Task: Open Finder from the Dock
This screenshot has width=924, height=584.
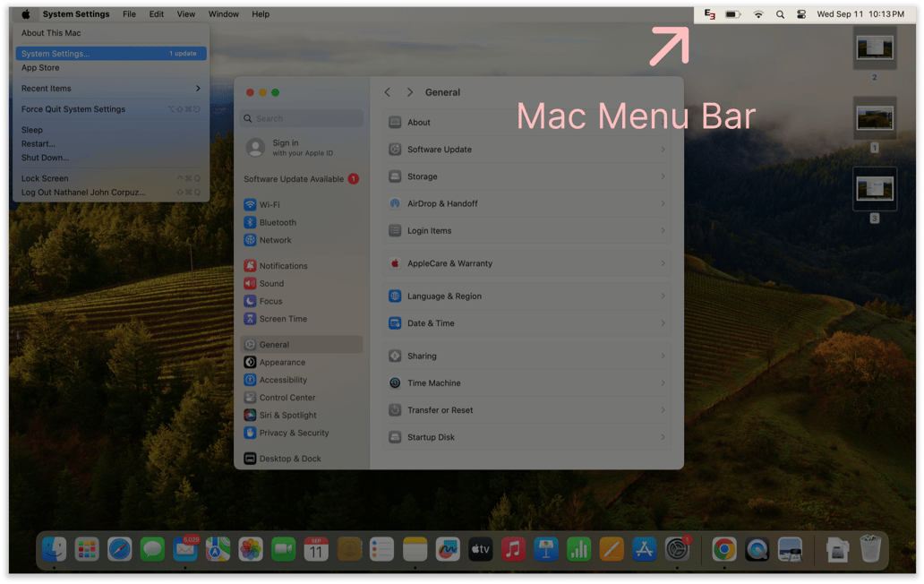Action: click(x=55, y=549)
